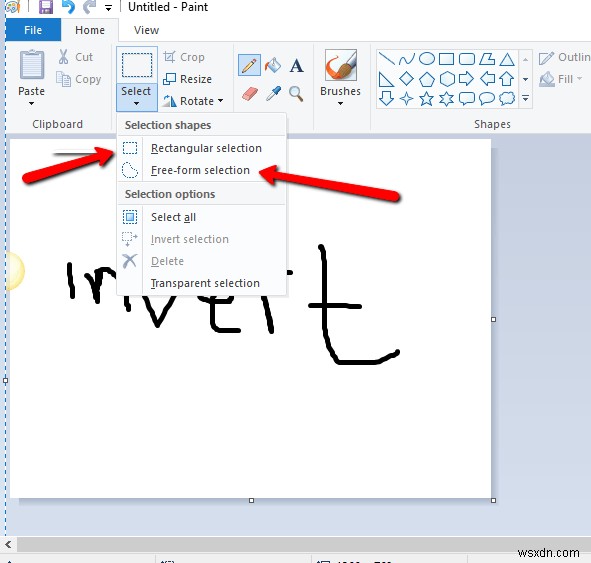Choose the Polygon shape
The height and width of the screenshot is (563, 591).
click(x=487, y=59)
